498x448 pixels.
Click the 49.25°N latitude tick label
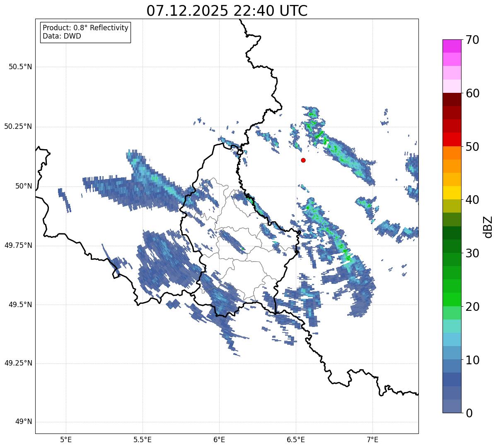tap(18, 363)
